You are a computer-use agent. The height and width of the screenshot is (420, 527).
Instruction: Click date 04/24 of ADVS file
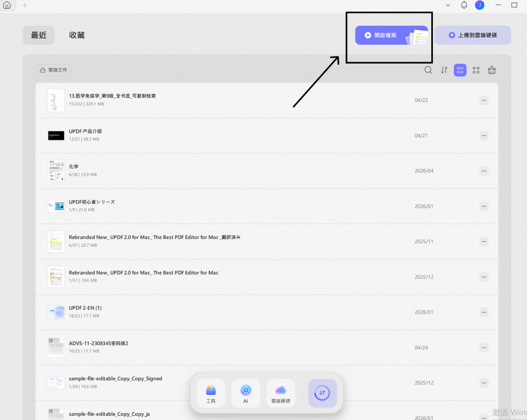pos(421,348)
